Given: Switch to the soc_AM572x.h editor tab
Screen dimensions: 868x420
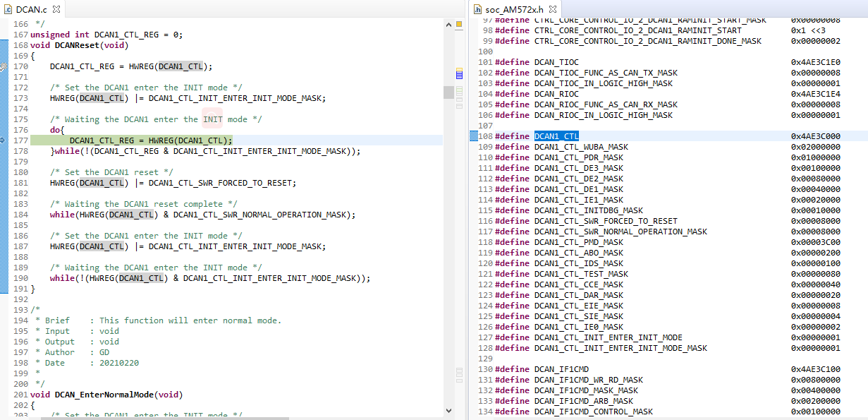Looking at the screenshot, I should click(516, 9).
